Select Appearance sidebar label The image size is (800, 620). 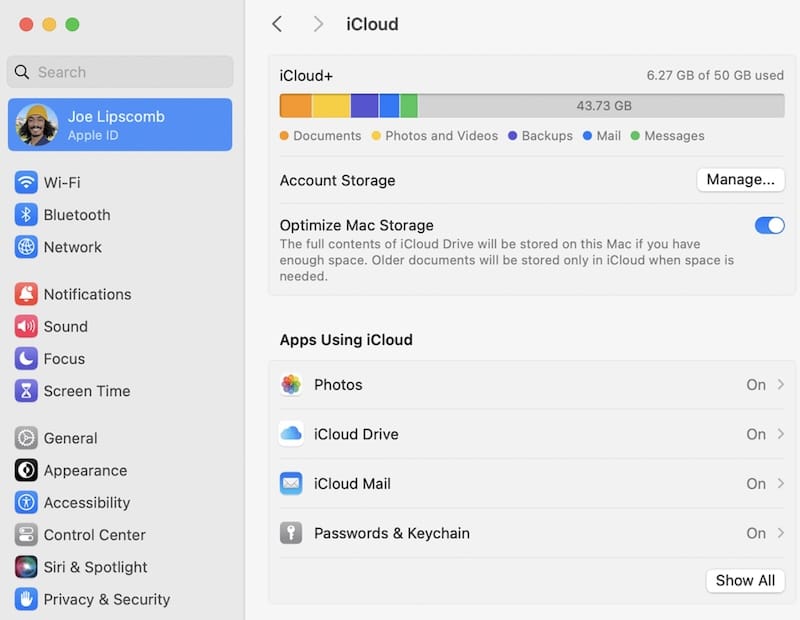click(85, 470)
